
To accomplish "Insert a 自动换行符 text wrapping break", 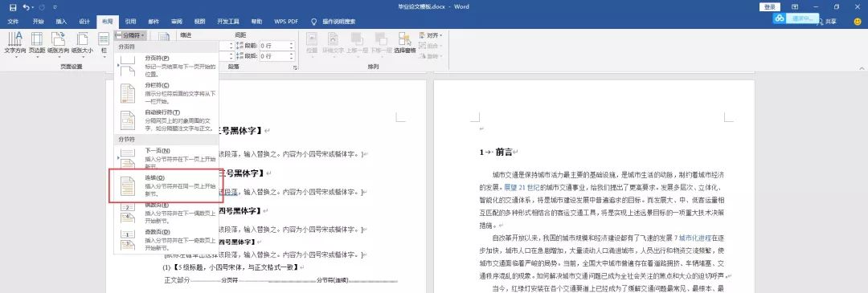I will (166, 120).
